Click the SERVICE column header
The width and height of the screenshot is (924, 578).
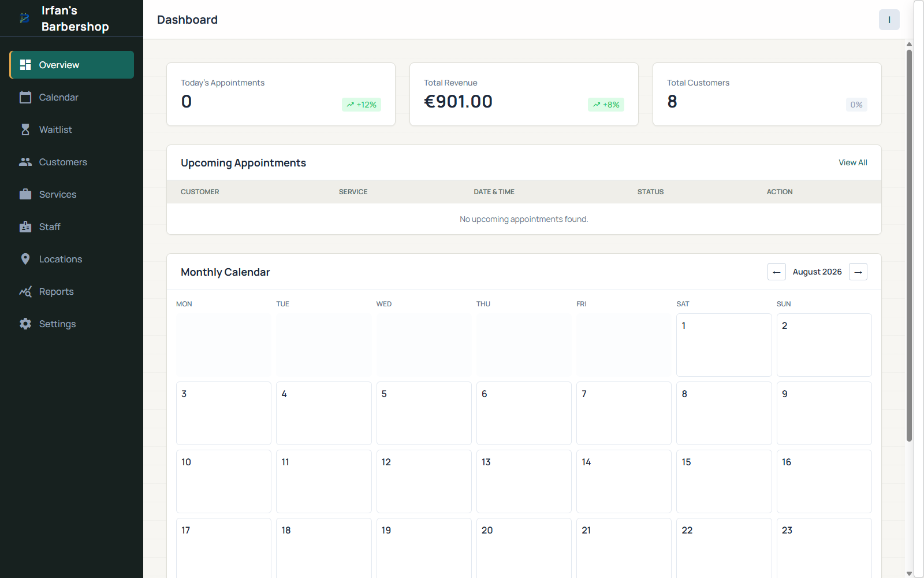click(353, 192)
